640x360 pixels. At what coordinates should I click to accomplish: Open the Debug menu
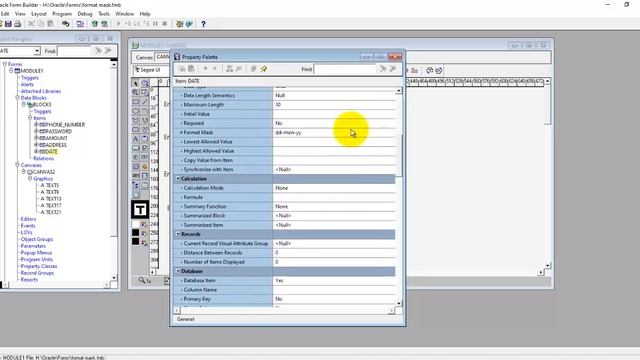tap(85, 13)
